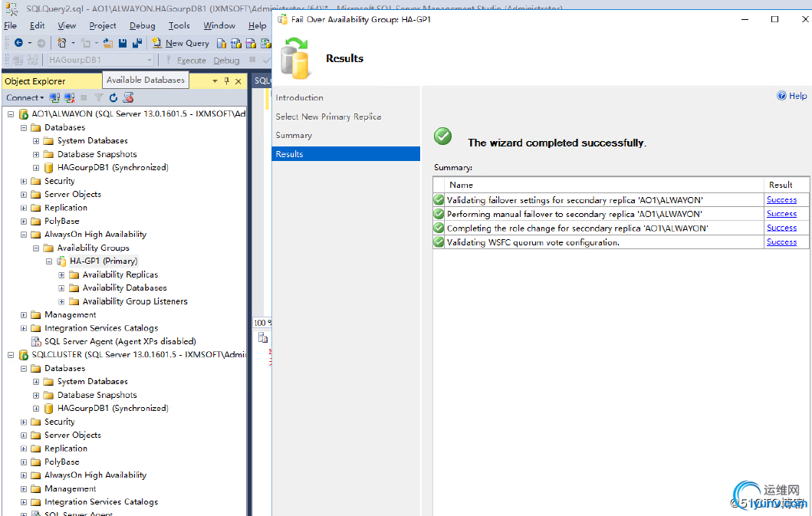Save the current query with the disk icon

click(x=123, y=43)
